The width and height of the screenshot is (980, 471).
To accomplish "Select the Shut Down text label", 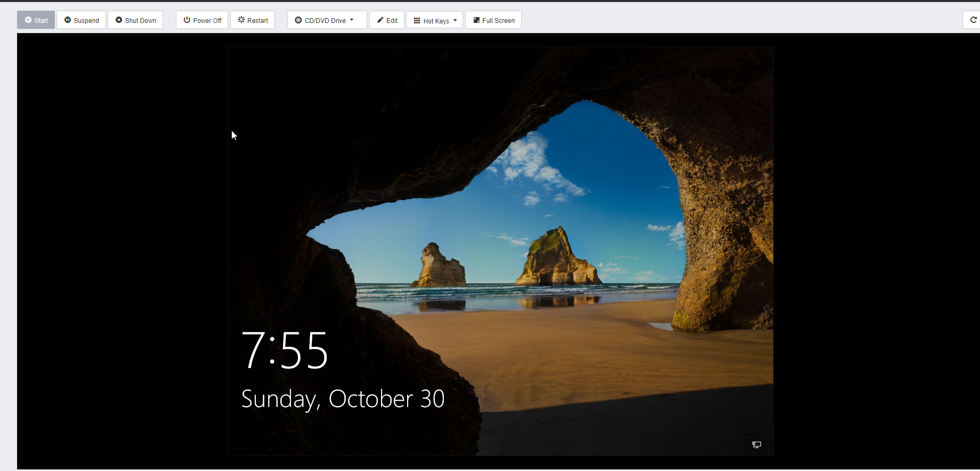I will point(141,21).
